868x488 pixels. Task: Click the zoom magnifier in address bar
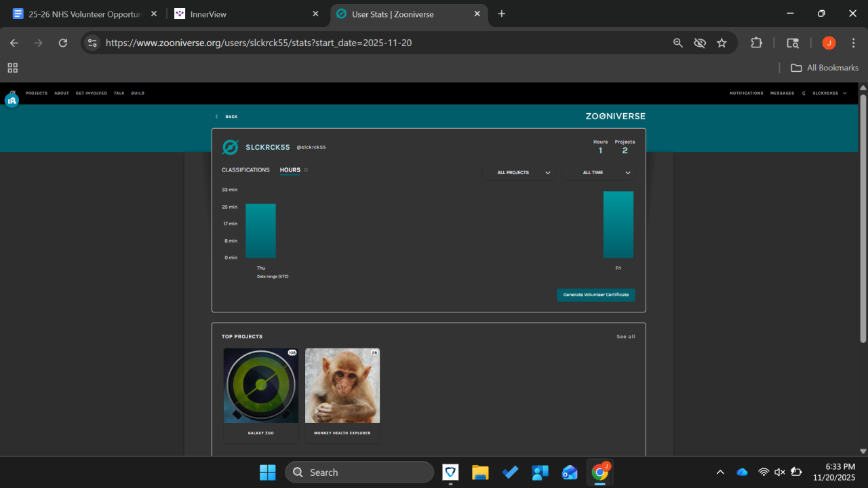tap(677, 43)
